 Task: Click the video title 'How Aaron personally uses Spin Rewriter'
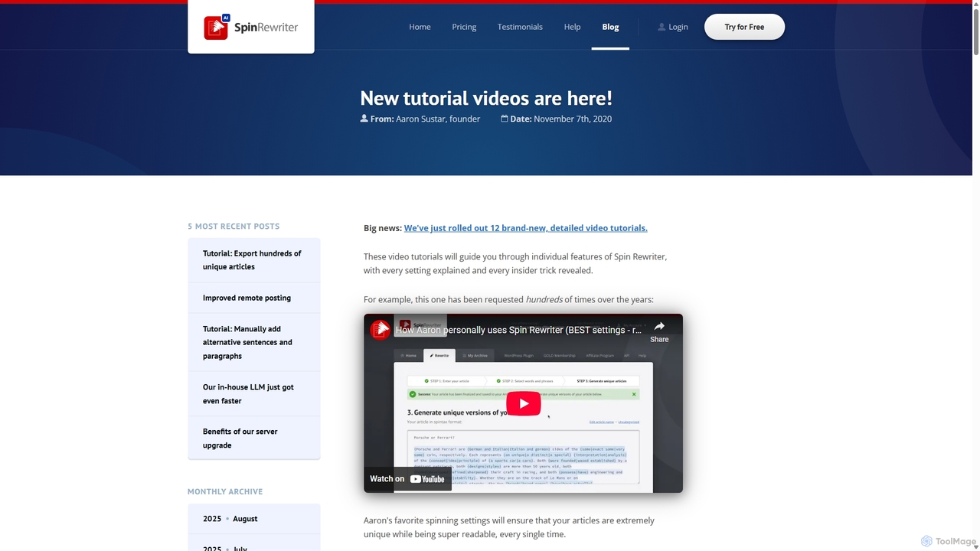coord(518,330)
